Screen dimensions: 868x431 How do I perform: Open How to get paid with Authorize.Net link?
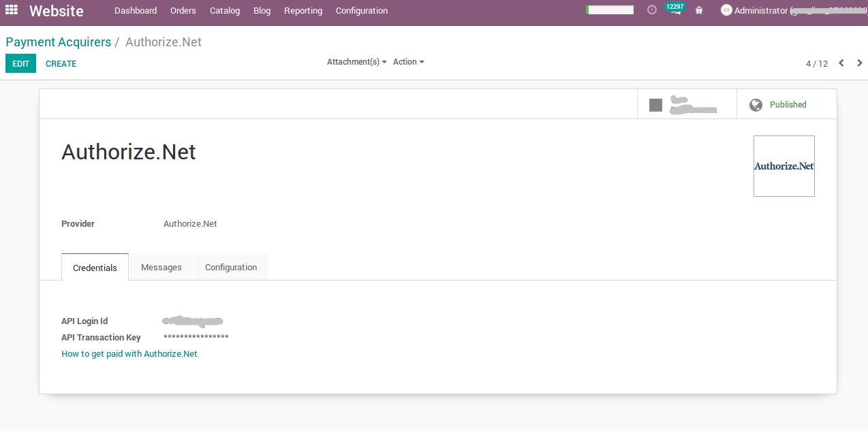pyautogui.click(x=129, y=354)
